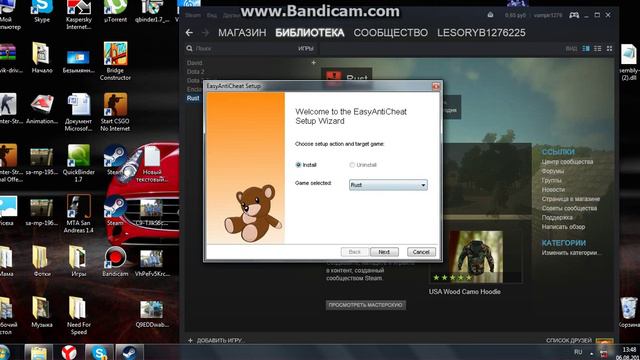Open Новости link in Steam
640x360 pixels.
553,190
